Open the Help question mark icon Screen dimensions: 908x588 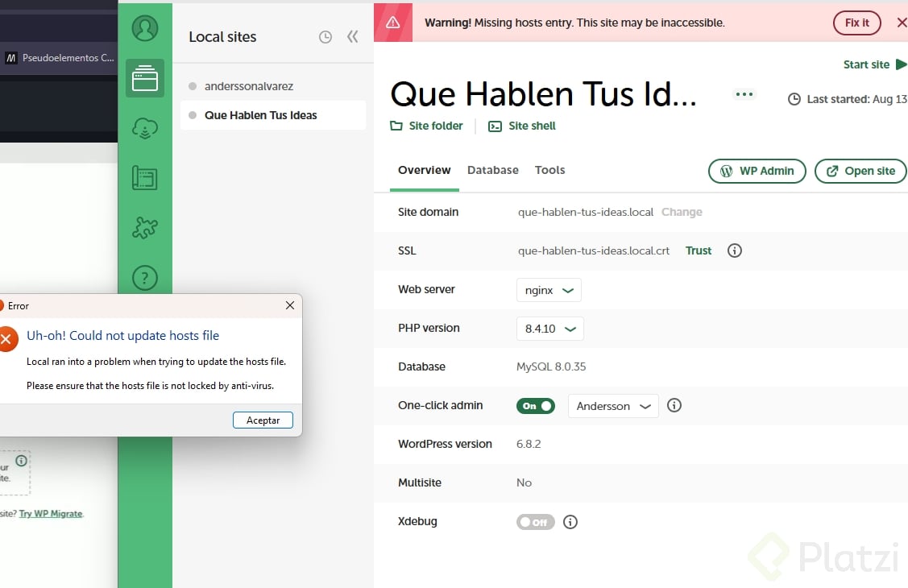tap(145, 278)
